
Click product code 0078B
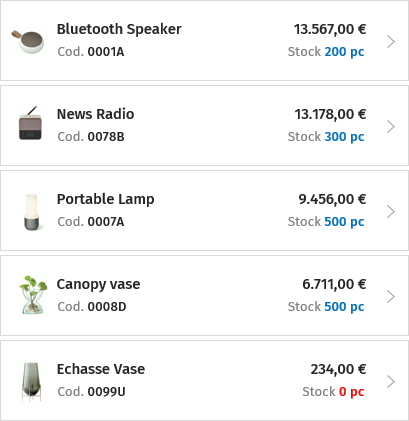106,137
